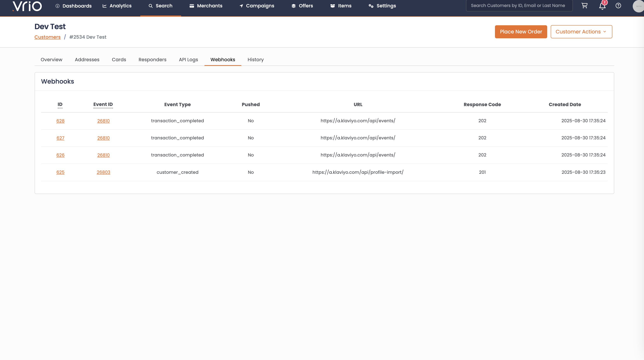Click the Campaigns arrow icon
The height and width of the screenshot is (360, 644).
click(241, 6)
